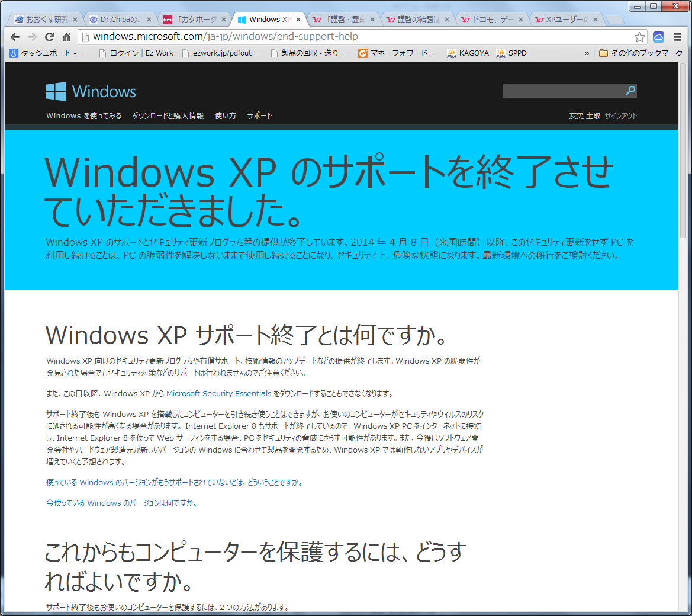
Task: Open new tab button
Action: click(x=615, y=20)
